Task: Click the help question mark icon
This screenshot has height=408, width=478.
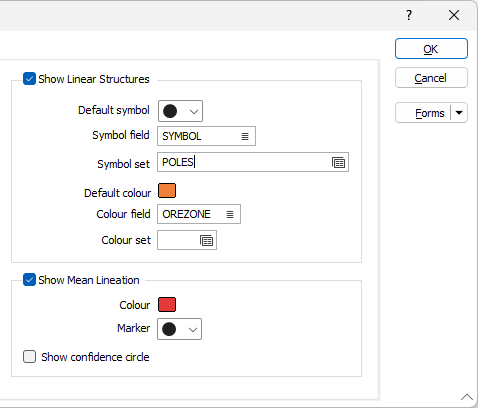Action: coord(409,15)
